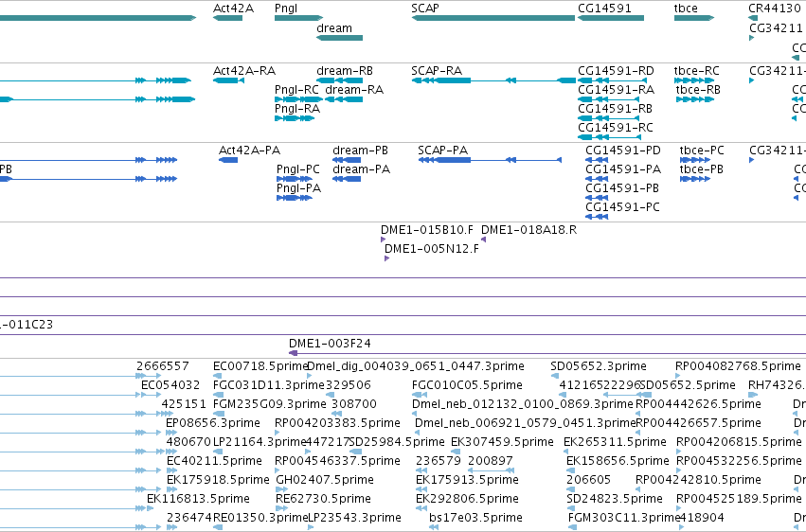Click the Pngl gene bar
Screen dimensions: 806x532
[x=298, y=18]
